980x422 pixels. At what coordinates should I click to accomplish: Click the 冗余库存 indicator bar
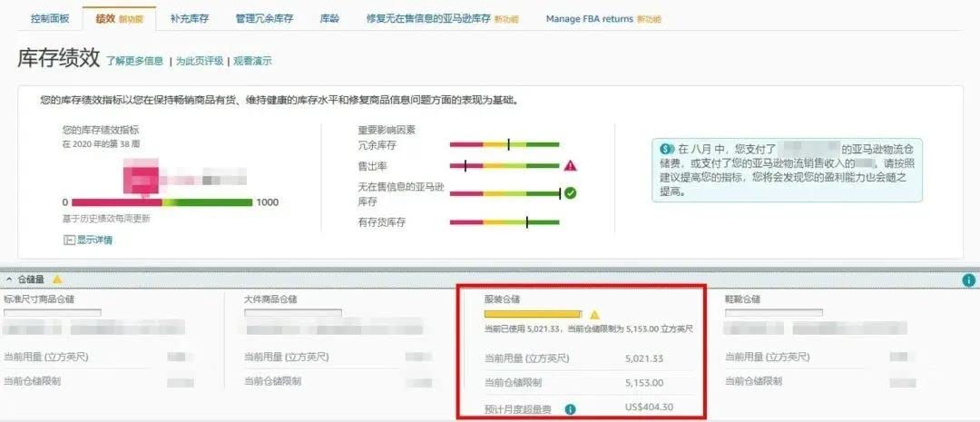point(505,144)
